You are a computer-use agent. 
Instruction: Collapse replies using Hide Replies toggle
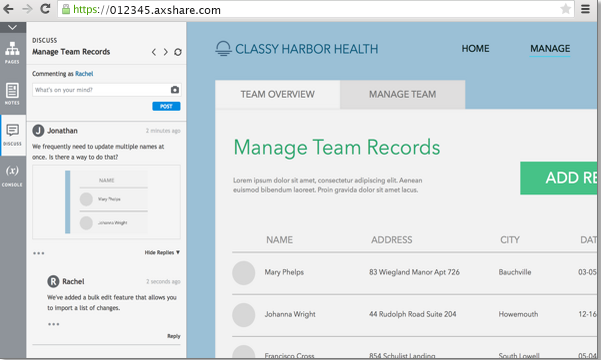162,252
